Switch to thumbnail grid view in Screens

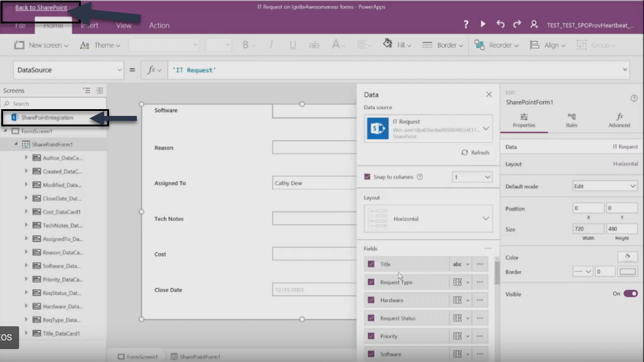click(x=100, y=91)
